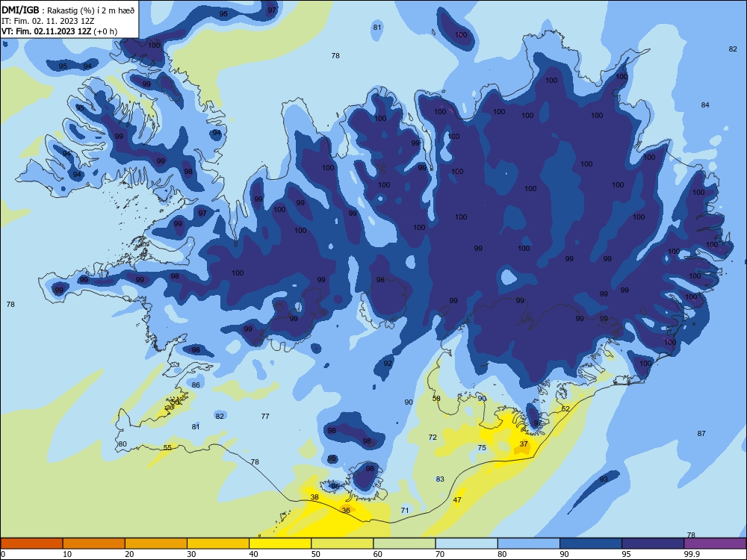This screenshot has height=560, width=747.
Task: Click the medium blue 90–95 legend swatch
Action: click(591, 544)
